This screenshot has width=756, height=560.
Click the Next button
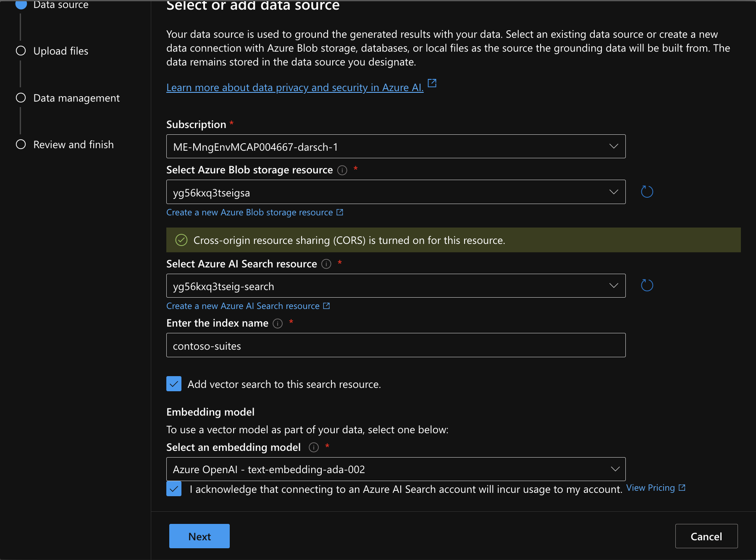click(199, 536)
